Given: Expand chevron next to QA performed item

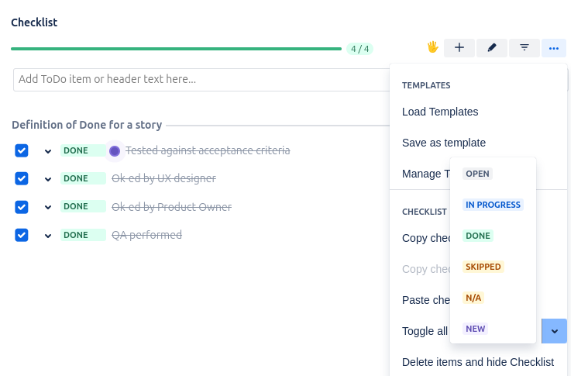Looking at the screenshot, I should pyautogui.click(x=48, y=236).
